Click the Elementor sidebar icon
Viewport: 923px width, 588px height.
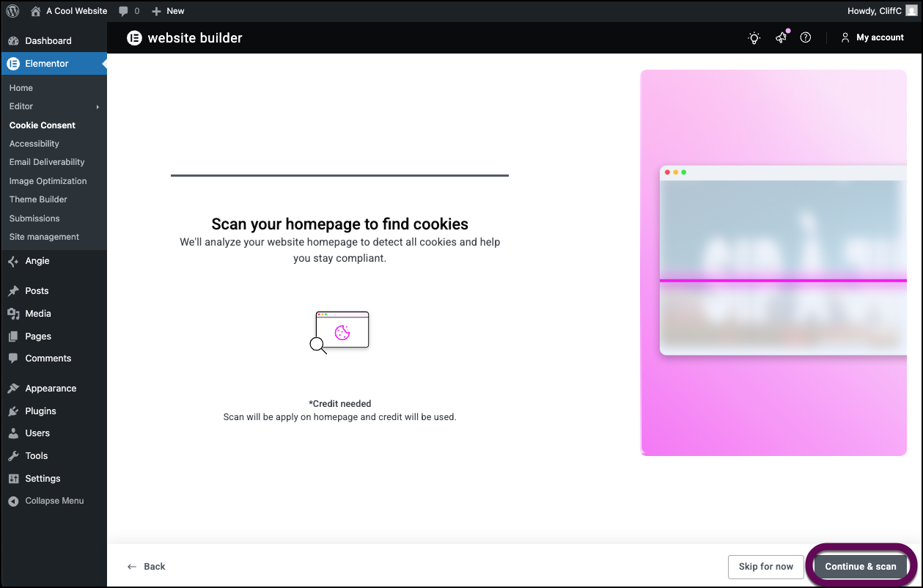tap(13, 64)
